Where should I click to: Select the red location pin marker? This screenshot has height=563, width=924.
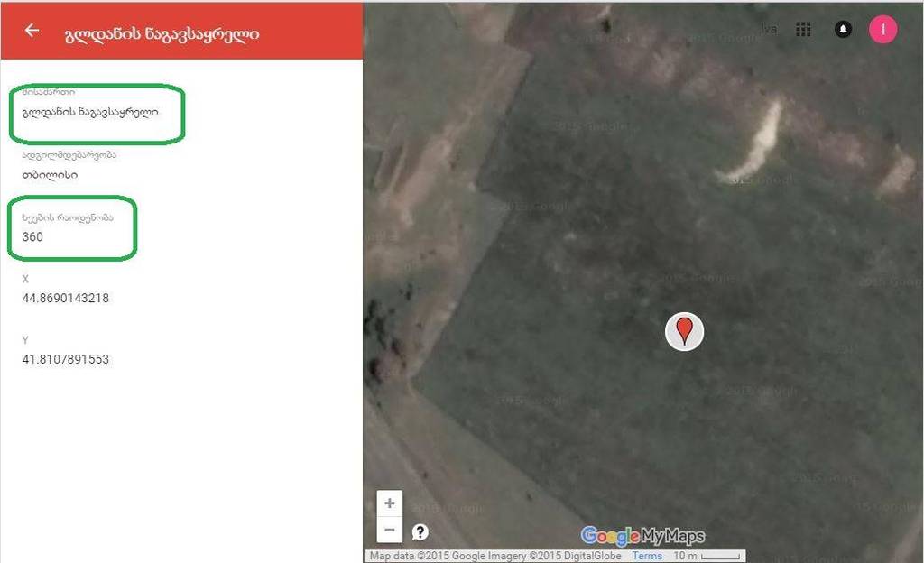(684, 331)
